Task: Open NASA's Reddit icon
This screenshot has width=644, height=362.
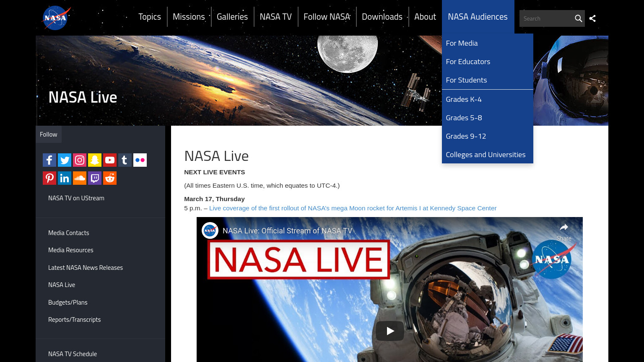Action: (110, 178)
